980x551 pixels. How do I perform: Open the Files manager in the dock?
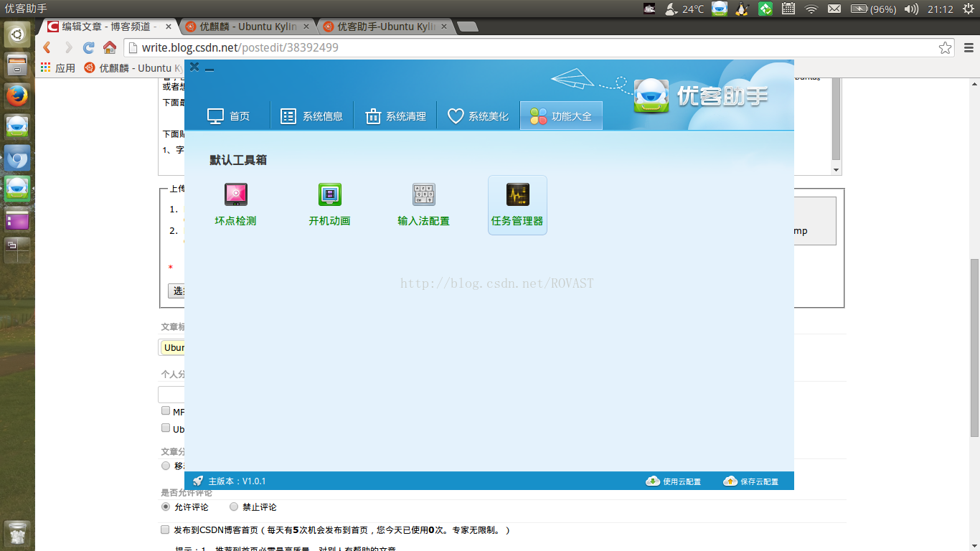pyautogui.click(x=17, y=65)
